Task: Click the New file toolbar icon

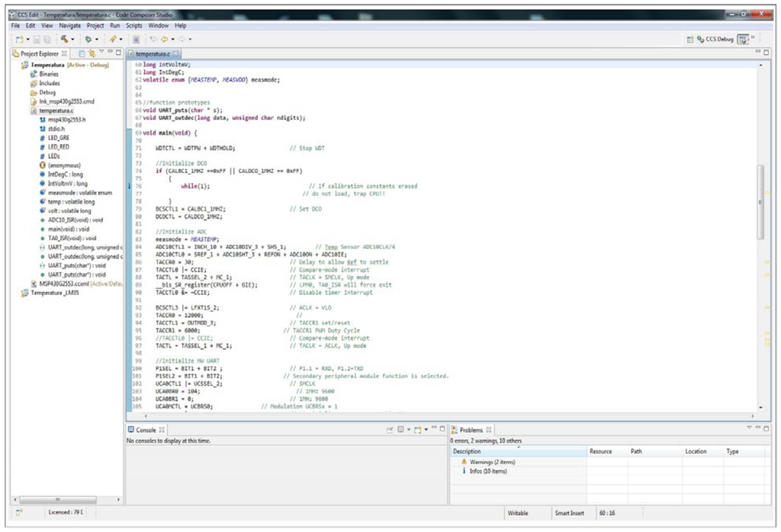Action: [18, 38]
